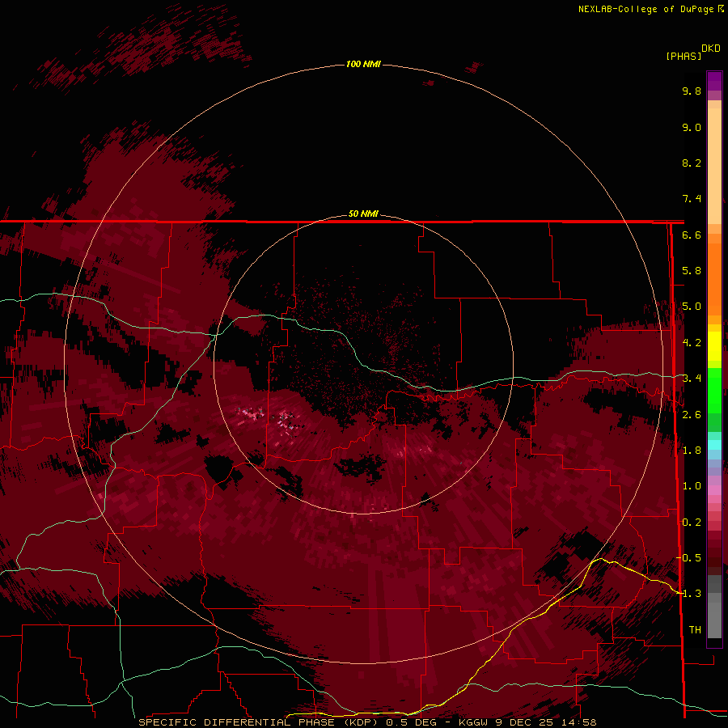Click the -1.3 value on the color scale
Image resolution: width=728 pixels, height=728 pixels.
click(689, 594)
